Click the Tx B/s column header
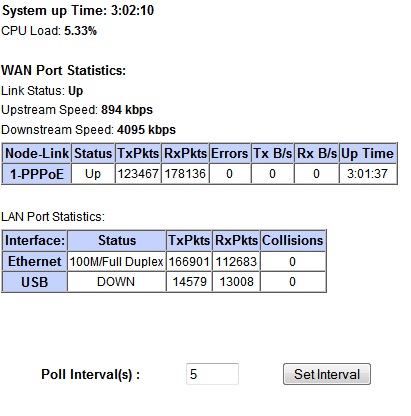The height and width of the screenshot is (416, 411). tap(272, 153)
